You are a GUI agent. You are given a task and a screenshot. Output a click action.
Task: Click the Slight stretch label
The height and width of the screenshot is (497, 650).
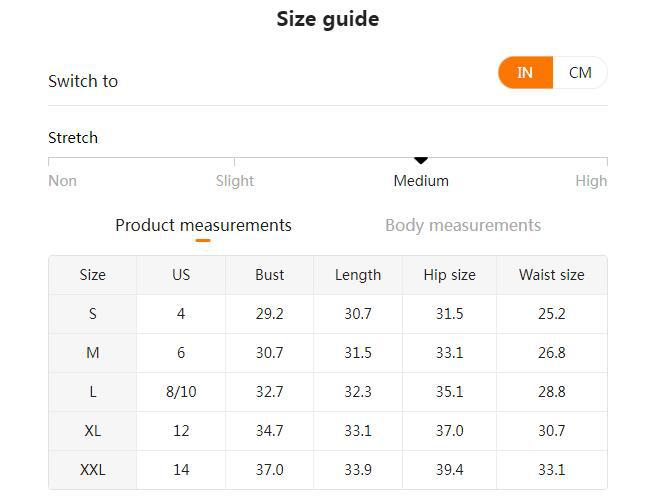(235, 181)
